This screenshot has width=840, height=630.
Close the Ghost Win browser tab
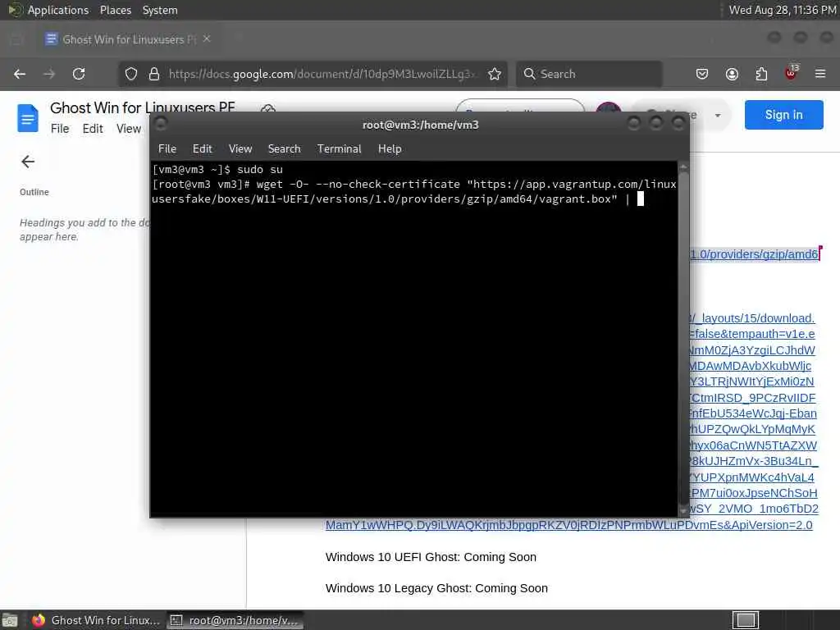click(x=207, y=39)
